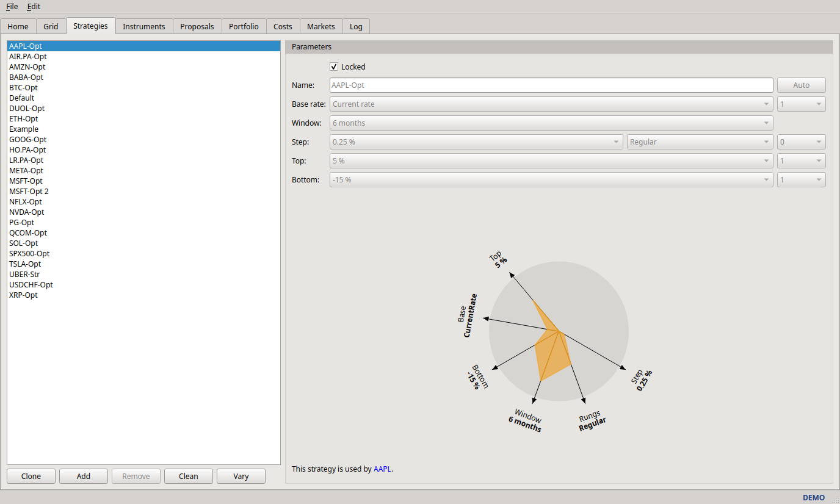Select MSFT-Opt 2 strategy in list
Viewport: 840px width, 504px height.
pyautogui.click(x=143, y=191)
